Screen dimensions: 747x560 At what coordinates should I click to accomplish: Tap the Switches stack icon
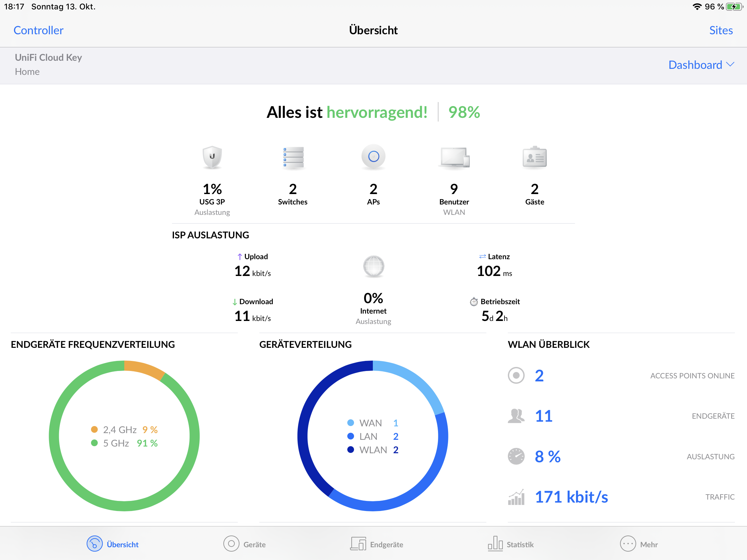pos(293,158)
